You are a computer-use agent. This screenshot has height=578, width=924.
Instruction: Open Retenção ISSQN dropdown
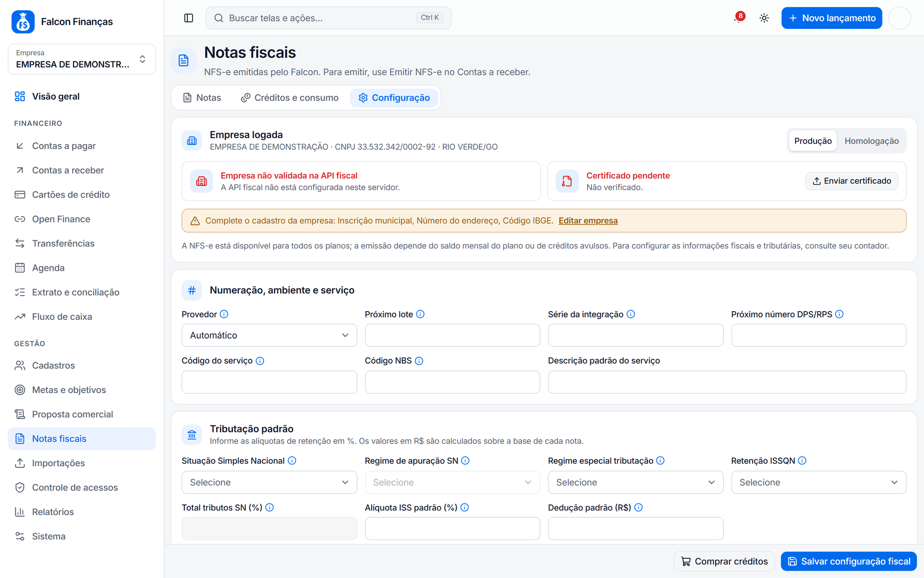[x=819, y=482]
